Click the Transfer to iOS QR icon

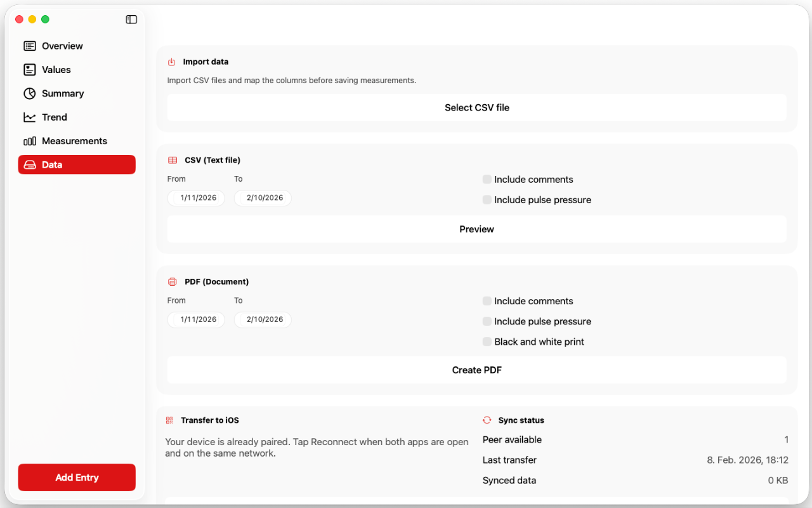(x=169, y=420)
